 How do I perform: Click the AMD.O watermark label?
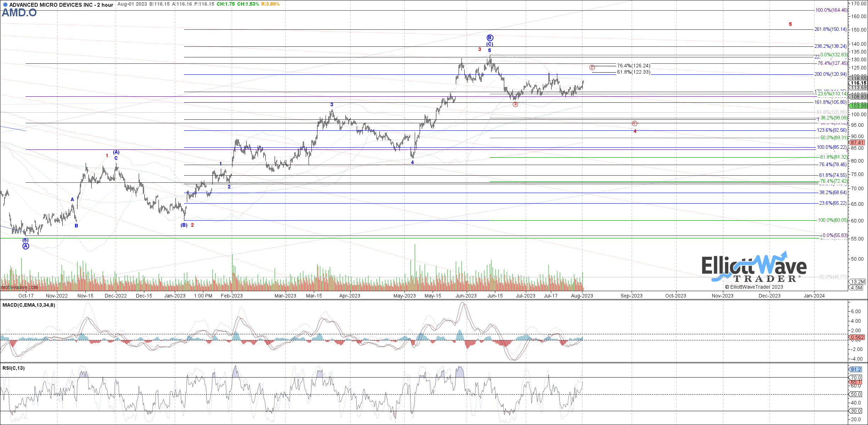click(x=19, y=13)
